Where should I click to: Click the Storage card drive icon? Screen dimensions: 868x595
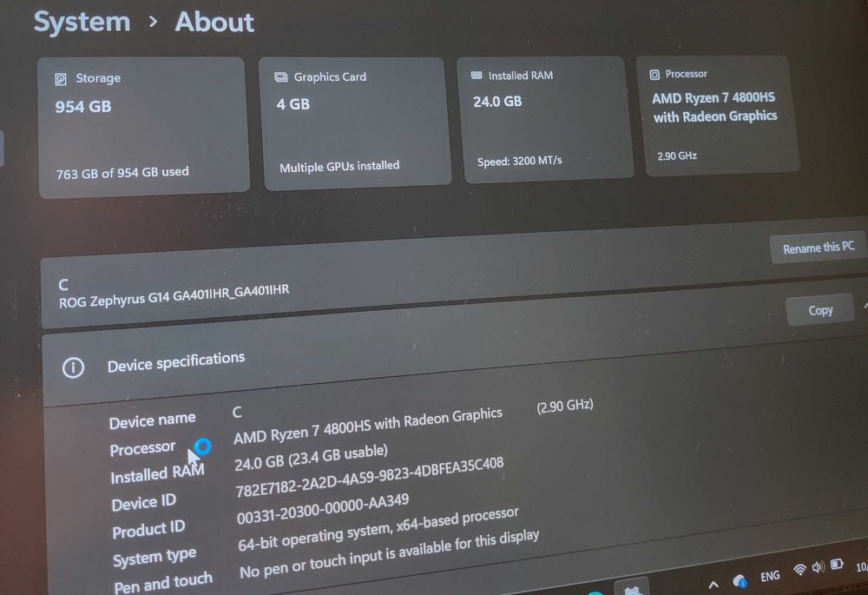pyautogui.click(x=61, y=79)
